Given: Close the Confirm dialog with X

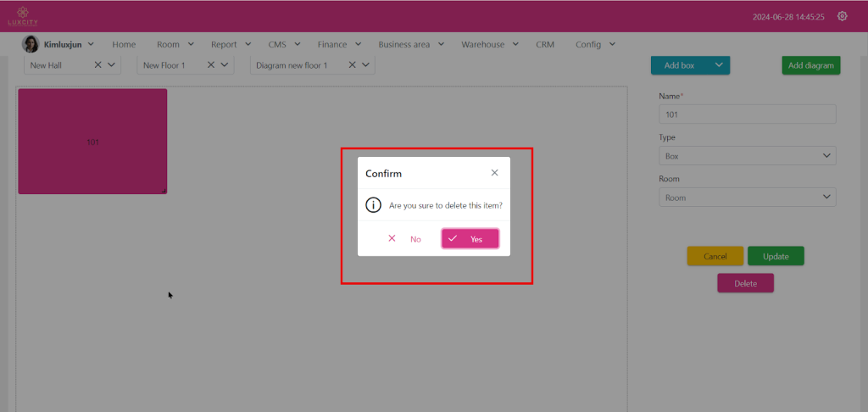Looking at the screenshot, I should coord(495,173).
